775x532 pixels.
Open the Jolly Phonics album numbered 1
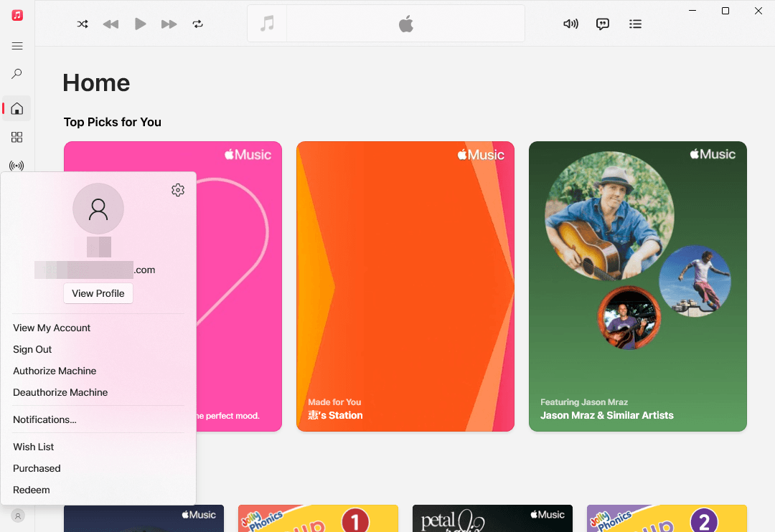coord(319,518)
